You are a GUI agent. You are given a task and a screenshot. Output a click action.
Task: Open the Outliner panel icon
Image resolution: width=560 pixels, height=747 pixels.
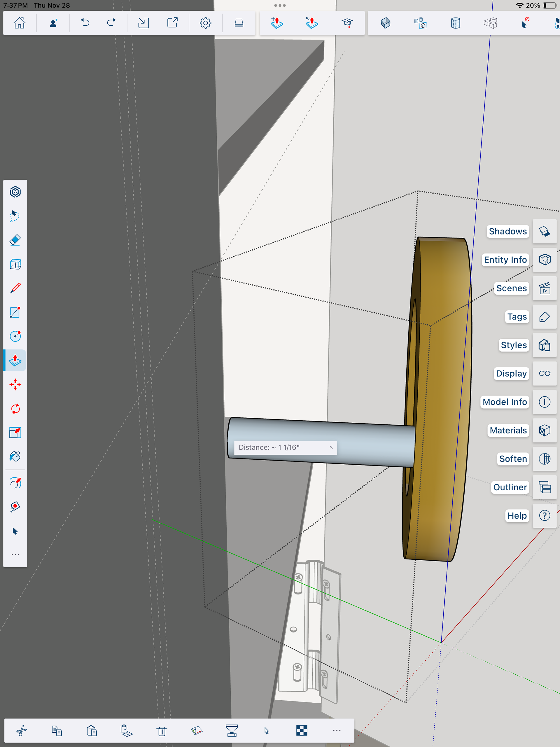pos(545,487)
